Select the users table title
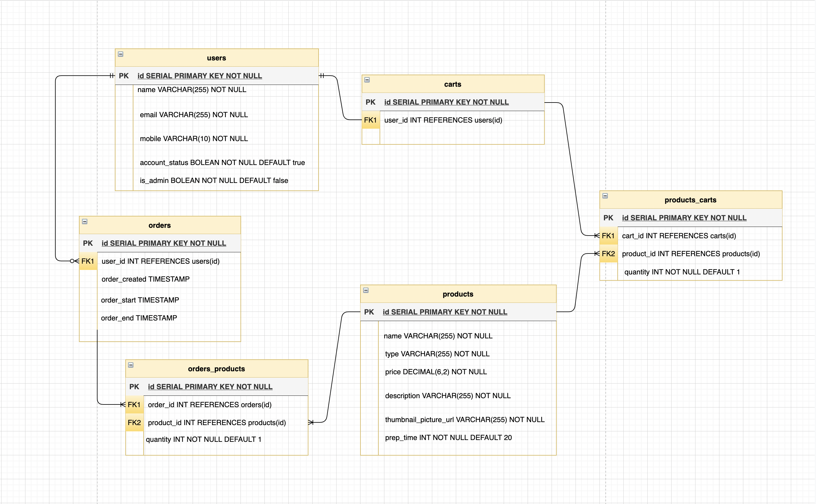Image resolution: width=816 pixels, height=504 pixels. tap(216, 58)
